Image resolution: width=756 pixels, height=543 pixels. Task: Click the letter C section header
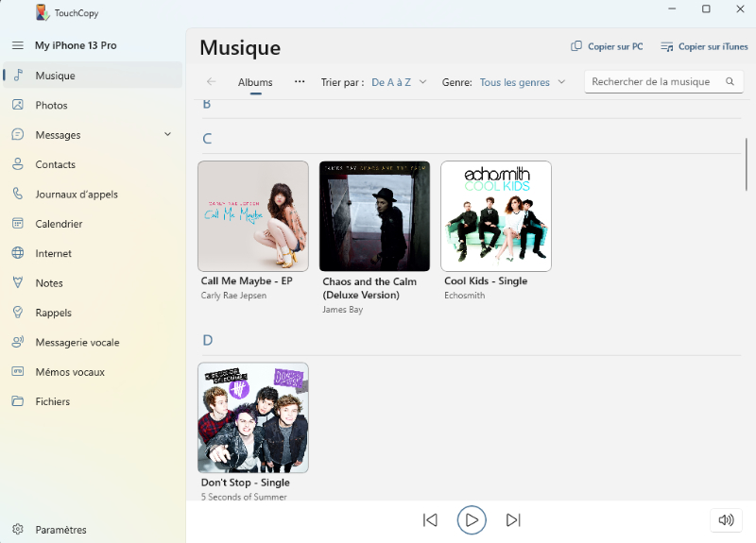(207, 139)
